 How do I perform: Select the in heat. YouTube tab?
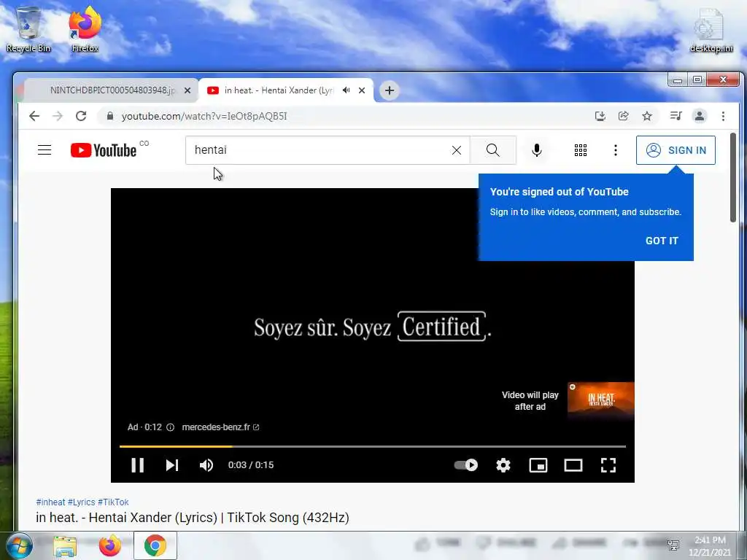(279, 90)
